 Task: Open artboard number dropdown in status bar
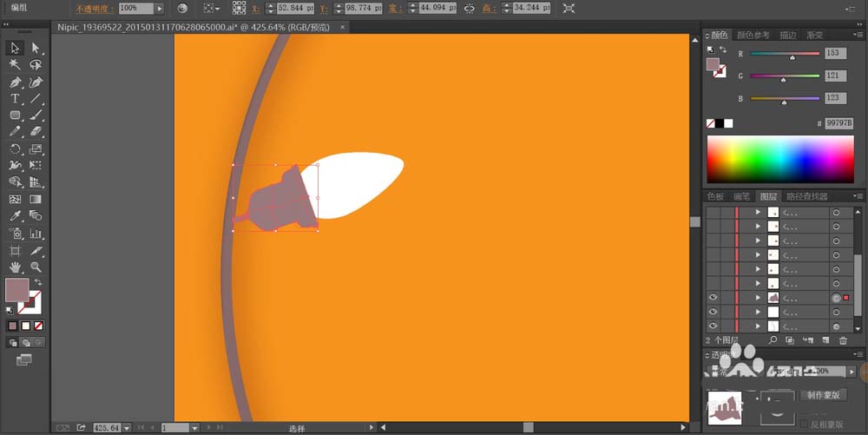[x=194, y=428]
